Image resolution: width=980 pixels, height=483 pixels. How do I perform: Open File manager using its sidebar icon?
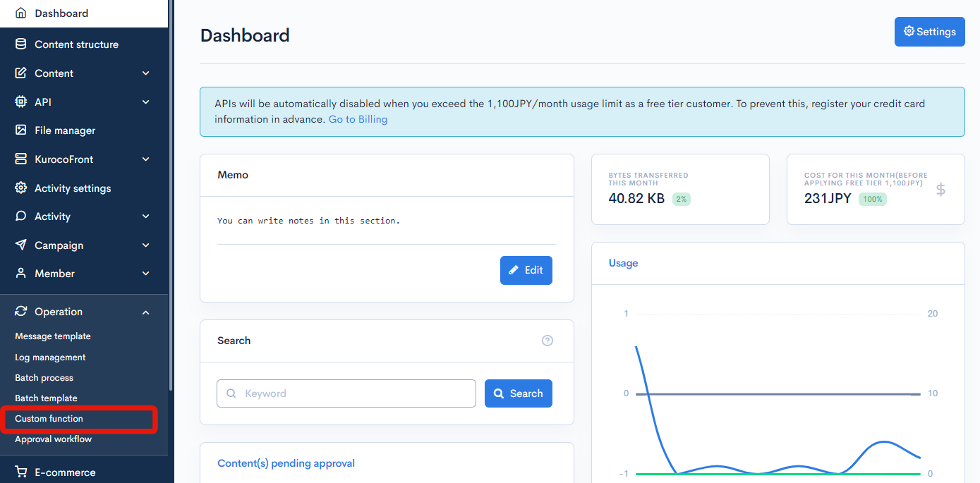[x=20, y=130]
